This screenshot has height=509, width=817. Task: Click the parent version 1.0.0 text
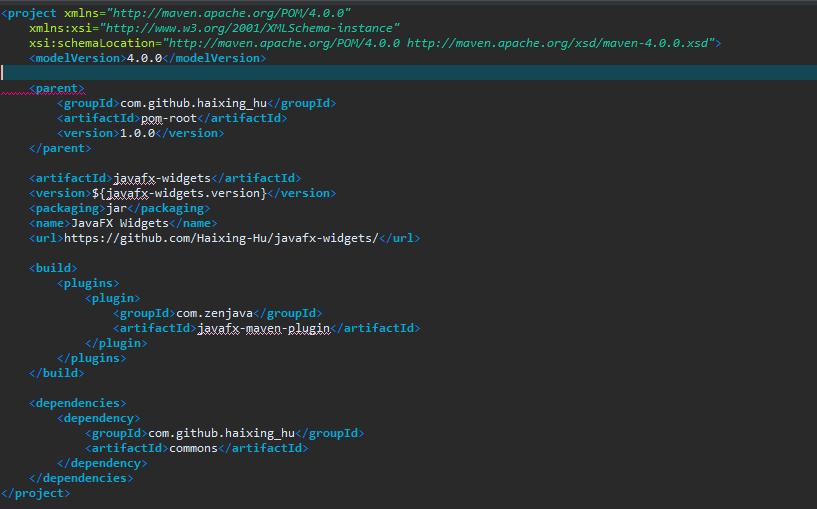point(138,133)
